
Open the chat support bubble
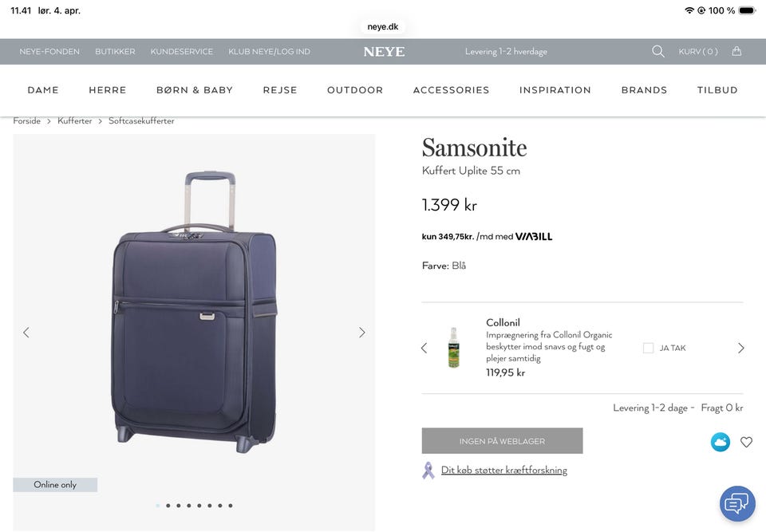tap(737, 503)
